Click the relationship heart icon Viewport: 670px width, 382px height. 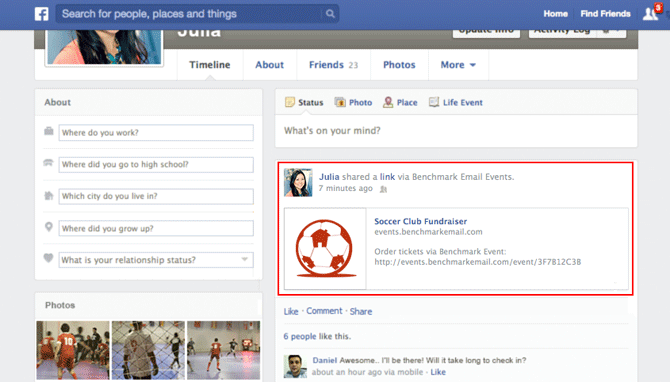click(x=48, y=258)
